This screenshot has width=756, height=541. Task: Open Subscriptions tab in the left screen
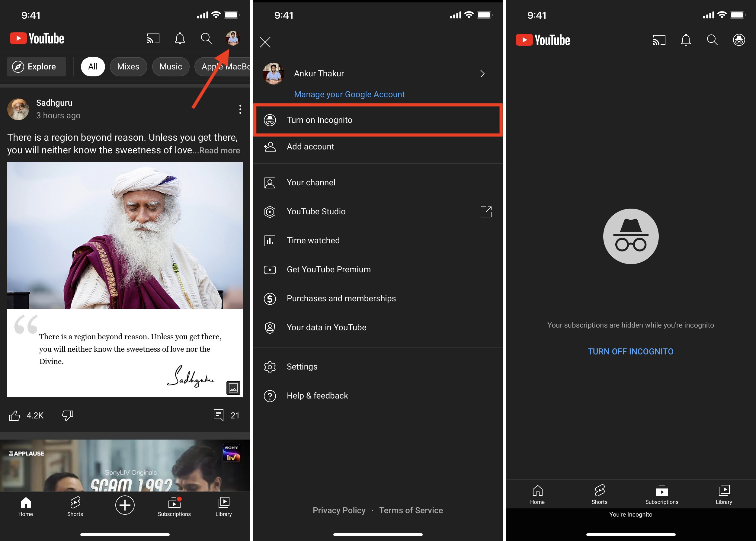(x=174, y=506)
